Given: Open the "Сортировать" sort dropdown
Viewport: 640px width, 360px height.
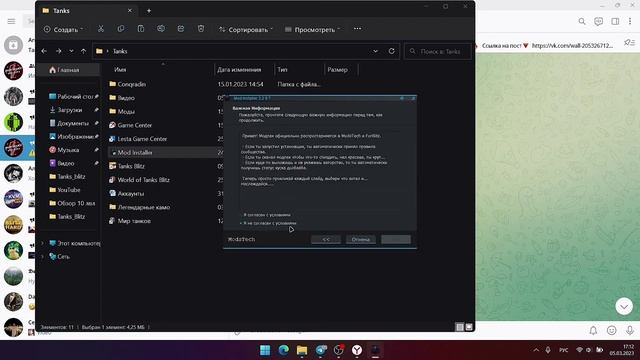Looking at the screenshot, I should coord(246,29).
